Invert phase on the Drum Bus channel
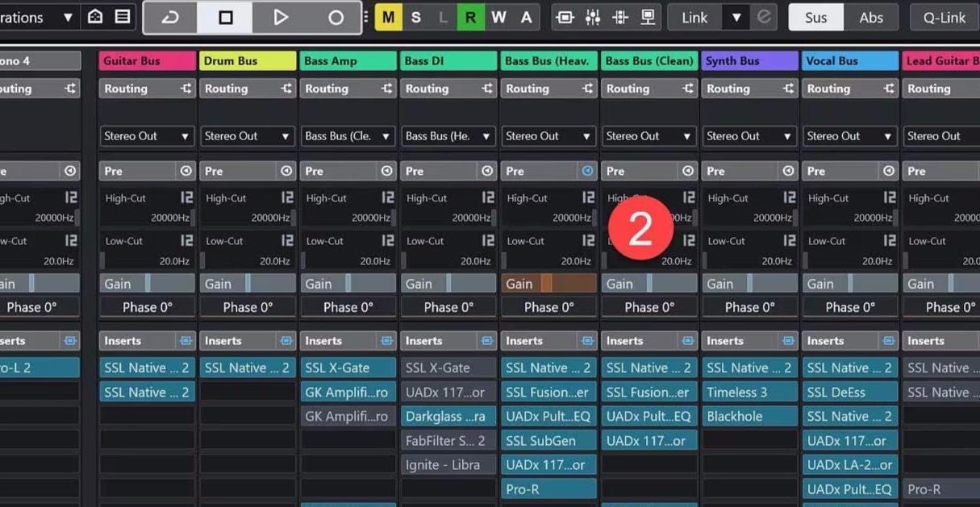The image size is (980, 507). click(248, 307)
